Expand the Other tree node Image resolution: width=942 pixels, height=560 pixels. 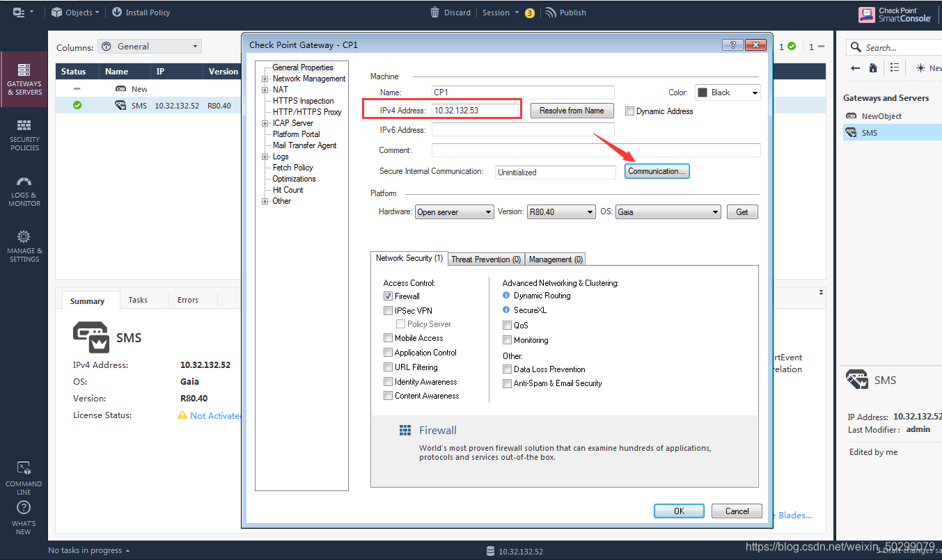(x=265, y=201)
